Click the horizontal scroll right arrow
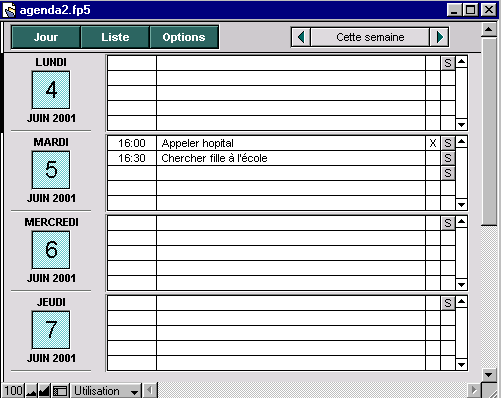Image resolution: width=501 pixels, height=398 pixels. (473, 390)
